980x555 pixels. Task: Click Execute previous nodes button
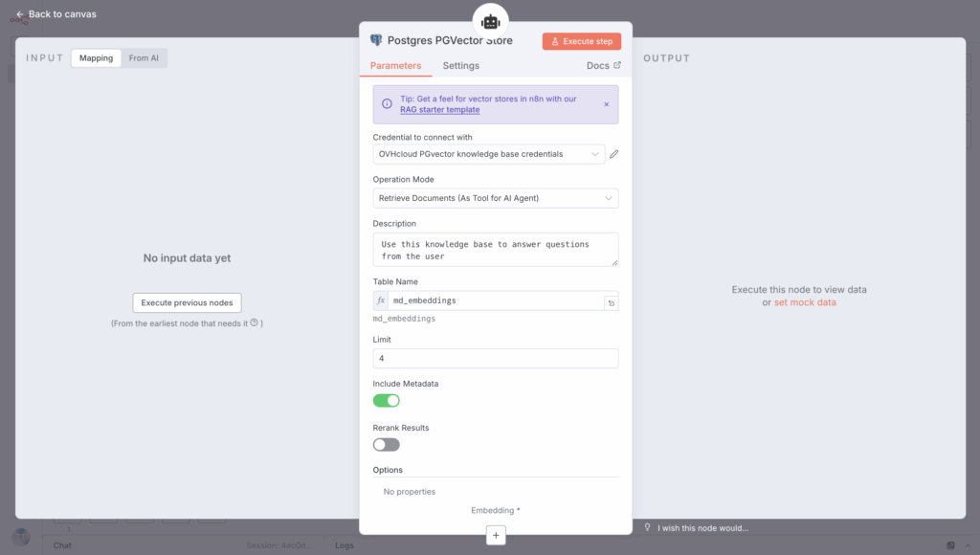[187, 302]
